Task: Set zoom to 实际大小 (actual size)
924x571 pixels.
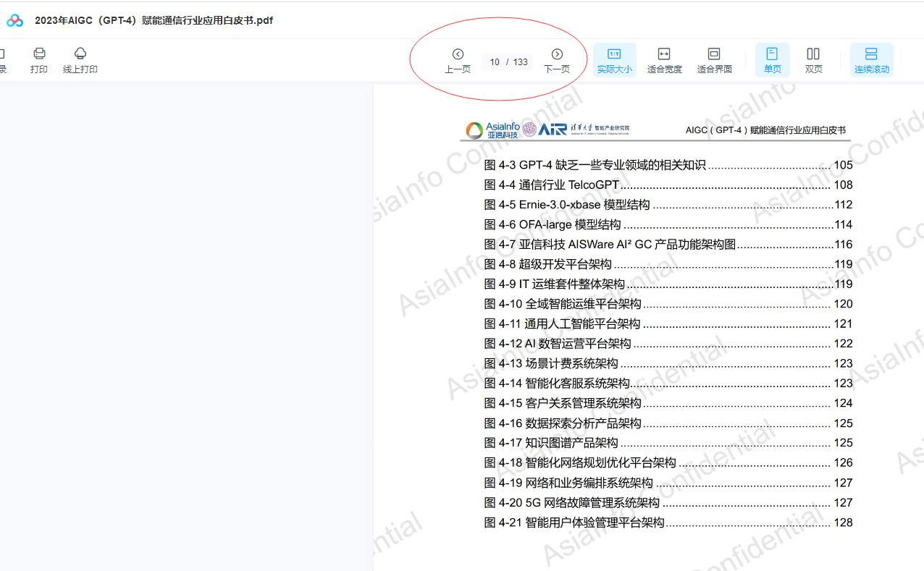Action: (614, 60)
